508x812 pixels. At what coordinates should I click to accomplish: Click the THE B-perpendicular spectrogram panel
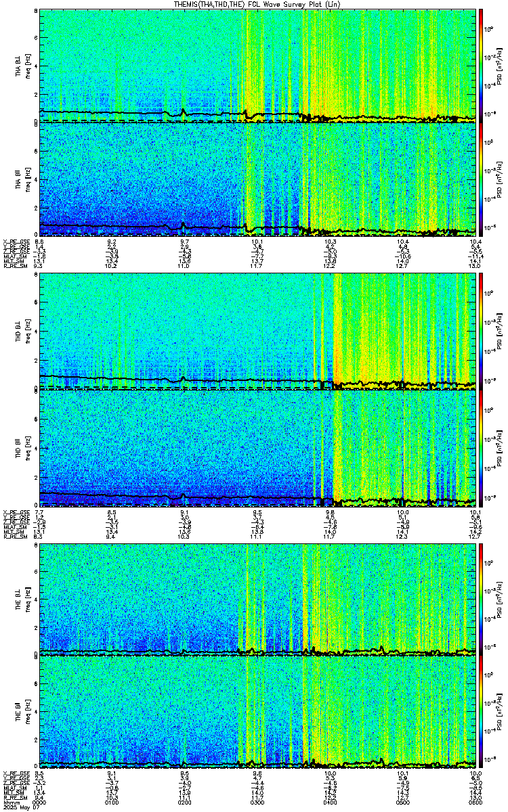[258, 599]
